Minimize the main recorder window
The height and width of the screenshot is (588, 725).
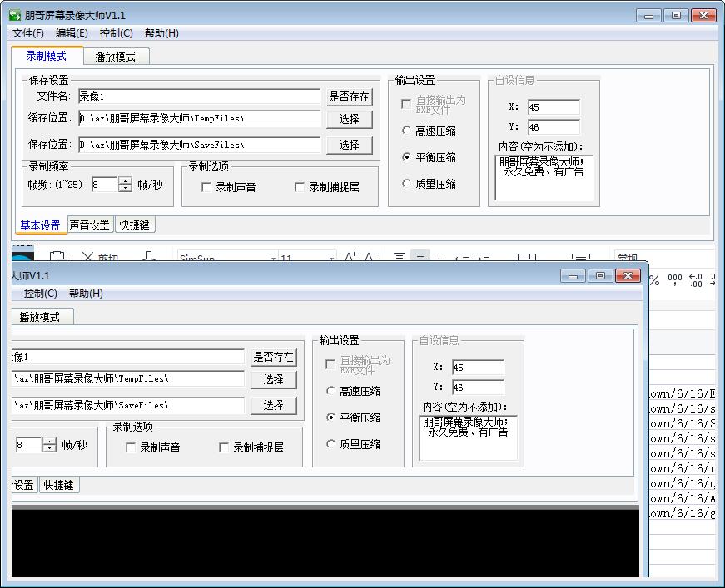[648, 16]
